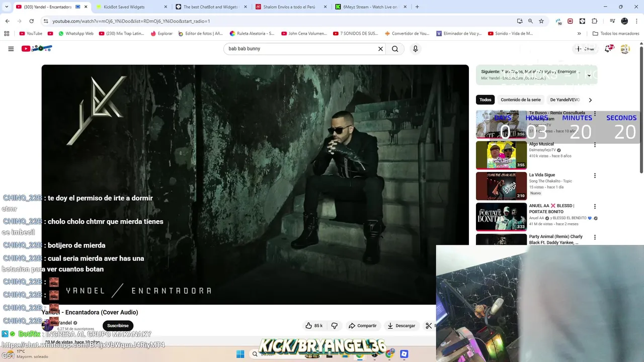Open the John Cena Volumen bookmark
Viewport: 644px width, 362px height.
tap(304, 34)
